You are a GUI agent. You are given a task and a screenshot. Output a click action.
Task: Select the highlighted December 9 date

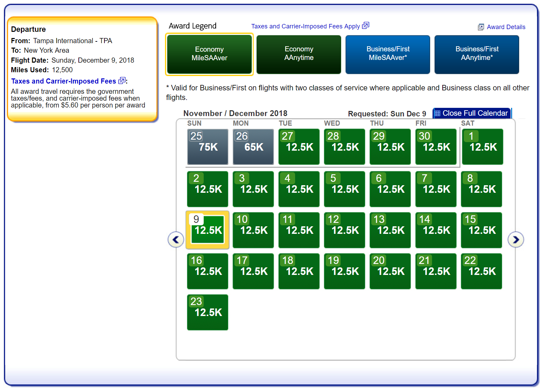[207, 229]
